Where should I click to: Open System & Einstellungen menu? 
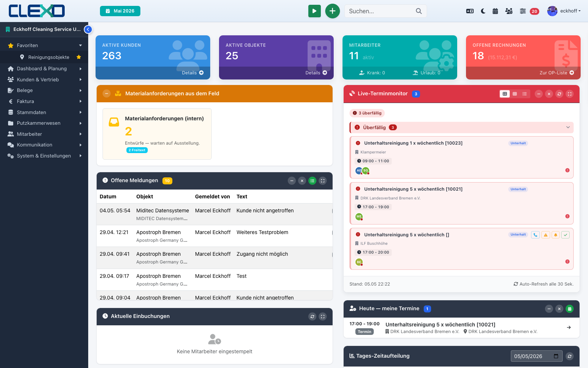pos(44,156)
